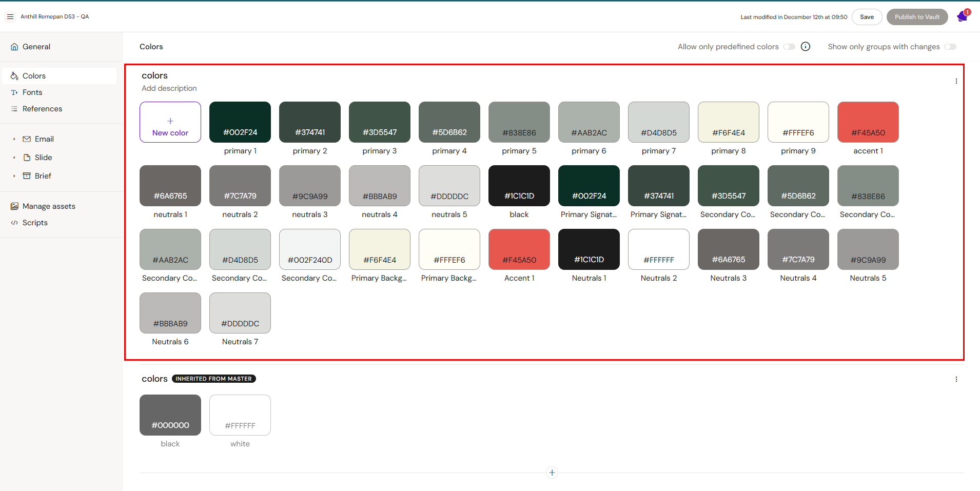Screen dimensions: 980x491
Task: Open Manage assets from the sidebar
Action: (x=49, y=206)
